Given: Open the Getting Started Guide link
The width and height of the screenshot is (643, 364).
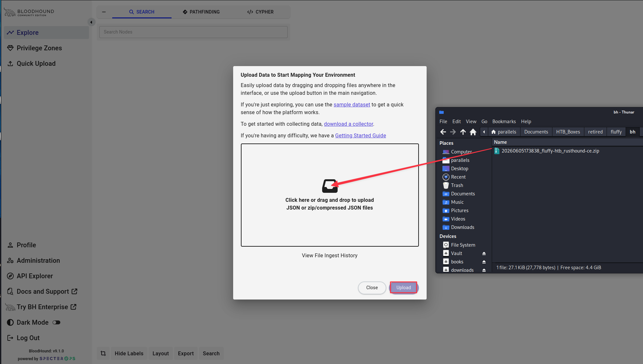Looking at the screenshot, I should pos(361,135).
